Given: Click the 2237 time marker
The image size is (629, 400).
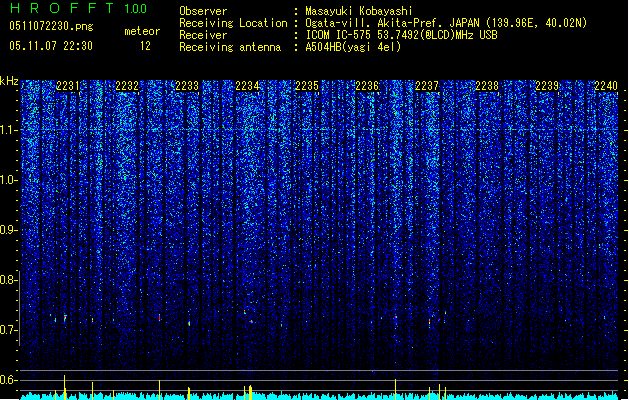Looking at the screenshot, I should tap(427, 85).
